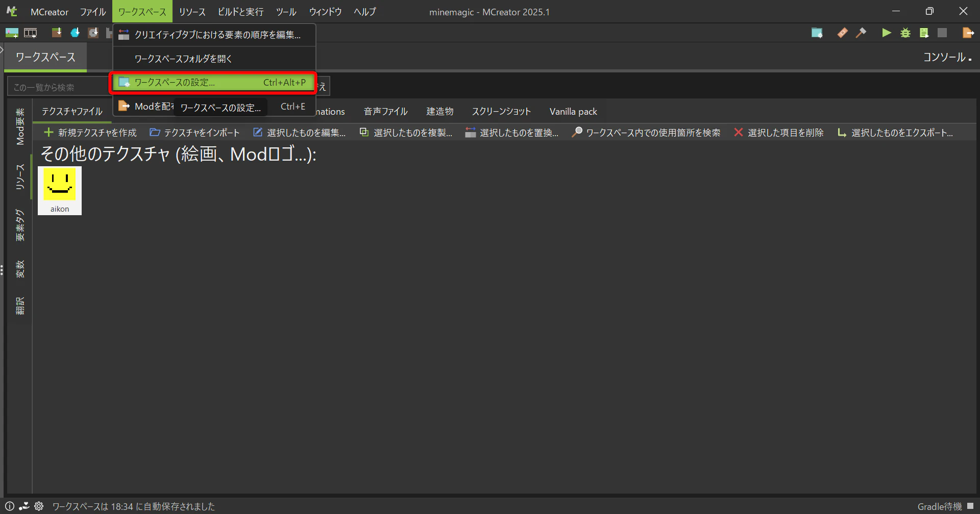Click the gray disc import toolbar icon

click(x=93, y=33)
